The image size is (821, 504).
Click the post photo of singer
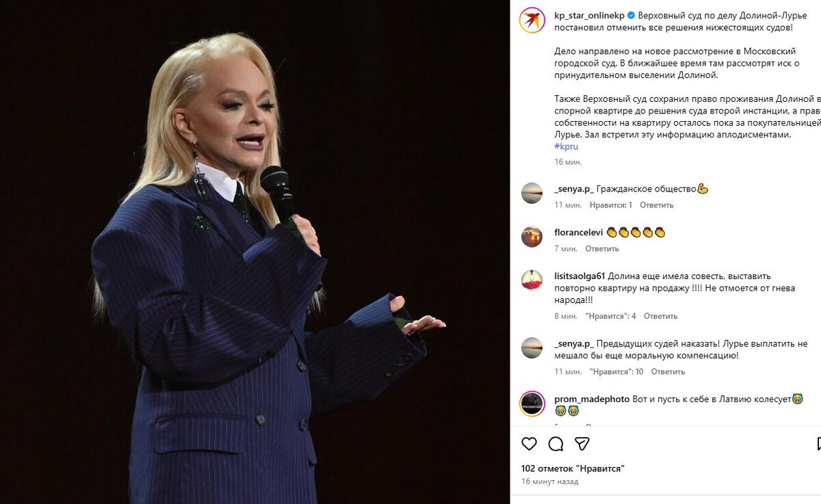click(255, 252)
